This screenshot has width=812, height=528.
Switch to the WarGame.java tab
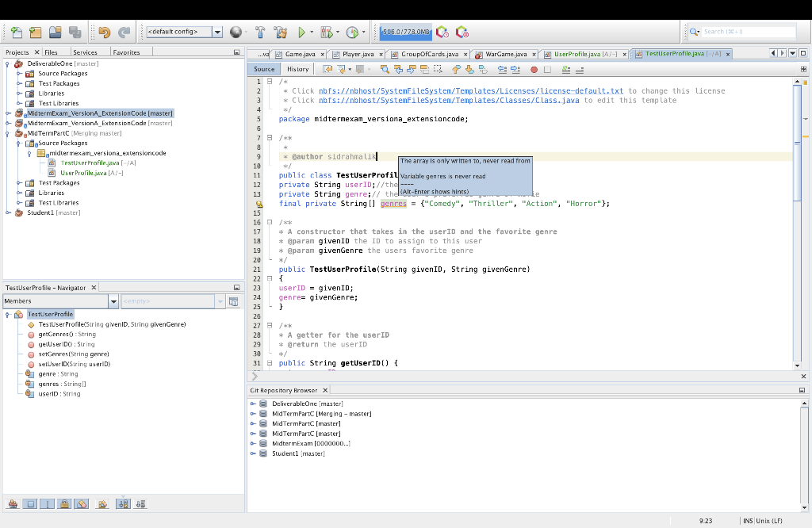[x=506, y=54]
